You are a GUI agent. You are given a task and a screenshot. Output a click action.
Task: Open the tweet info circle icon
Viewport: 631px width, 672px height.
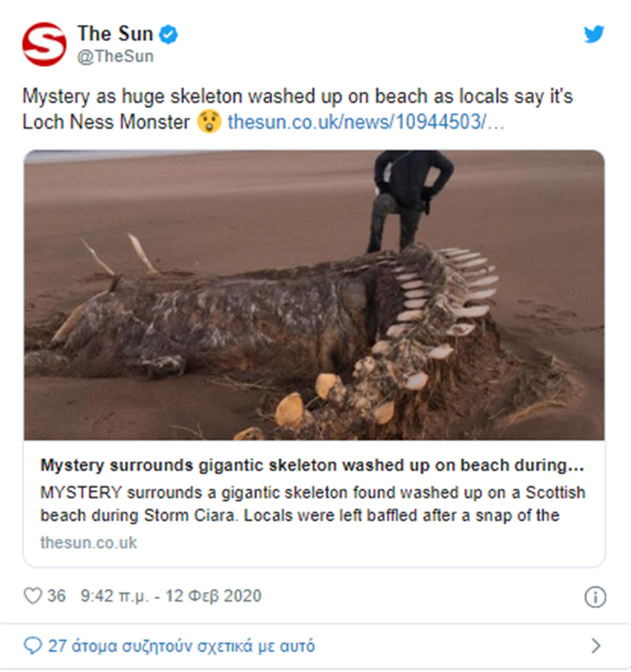tap(595, 597)
